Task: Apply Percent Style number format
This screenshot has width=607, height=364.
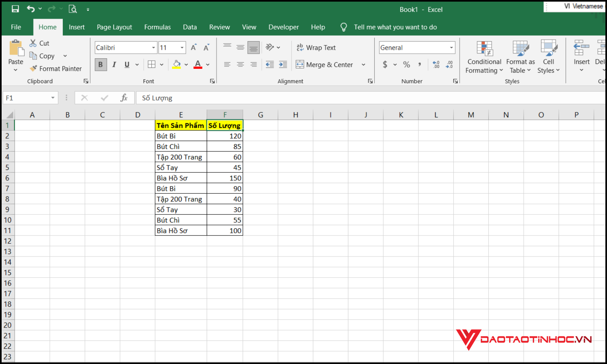Action: pos(406,64)
